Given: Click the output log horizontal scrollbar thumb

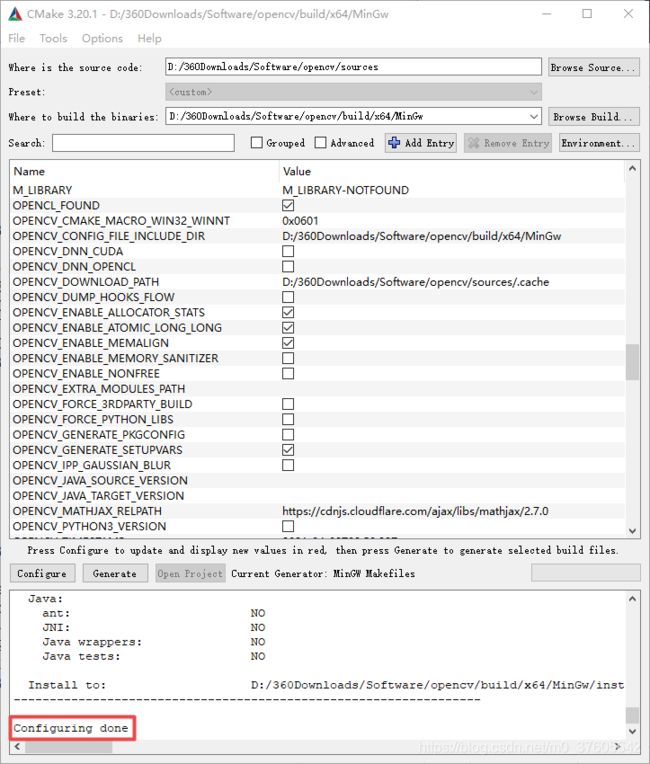Looking at the screenshot, I should click(x=69, y=746).
